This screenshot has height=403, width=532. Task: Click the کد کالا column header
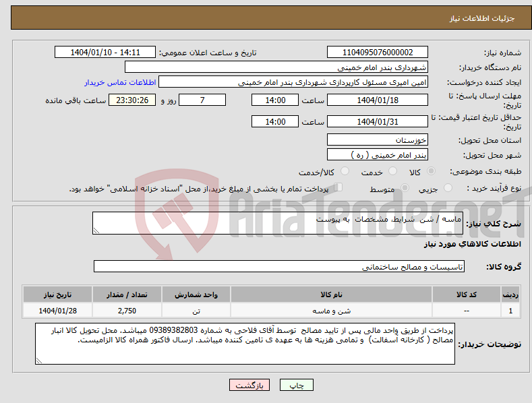[x=467, y=294]
